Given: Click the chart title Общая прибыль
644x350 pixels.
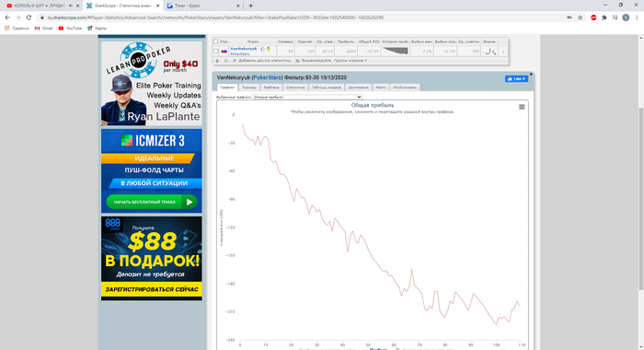Looking at the screenshot, I should (372, 105).
